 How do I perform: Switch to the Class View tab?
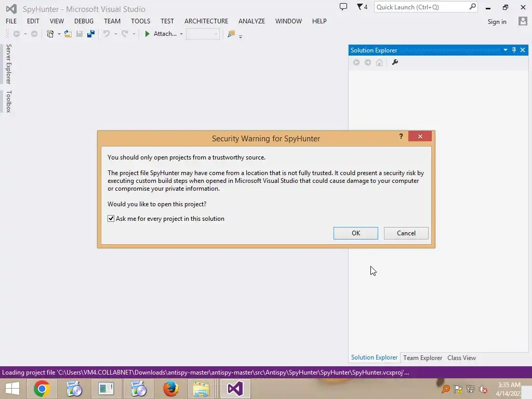pos(461,358)
